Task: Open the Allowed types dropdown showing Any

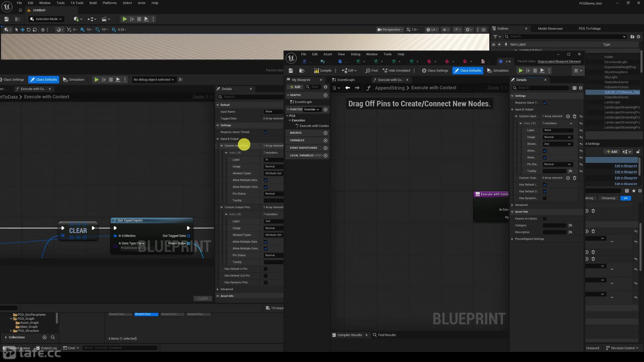Action: click(557, 144)
